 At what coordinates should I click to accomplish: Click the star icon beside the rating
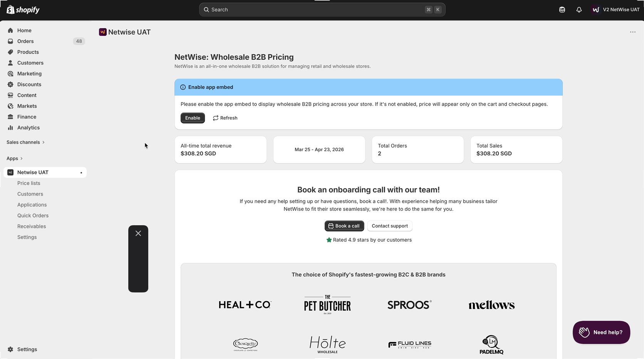(329, 240)
